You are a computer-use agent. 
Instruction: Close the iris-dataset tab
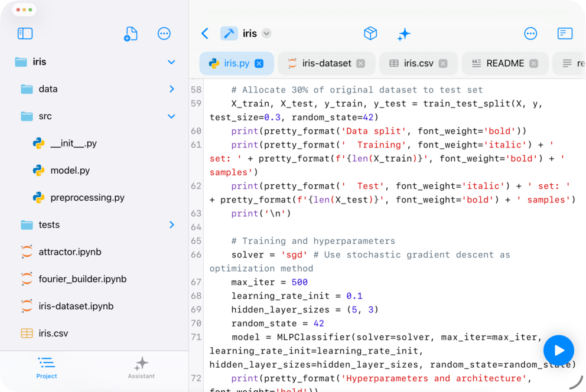pyautogui.click(x=361, y=64)
